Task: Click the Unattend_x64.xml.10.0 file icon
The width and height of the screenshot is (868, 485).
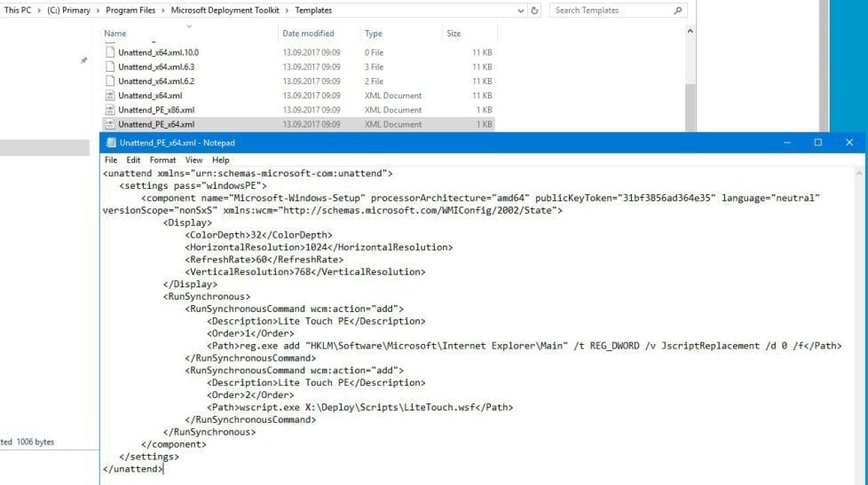Action: coord(110,52)
